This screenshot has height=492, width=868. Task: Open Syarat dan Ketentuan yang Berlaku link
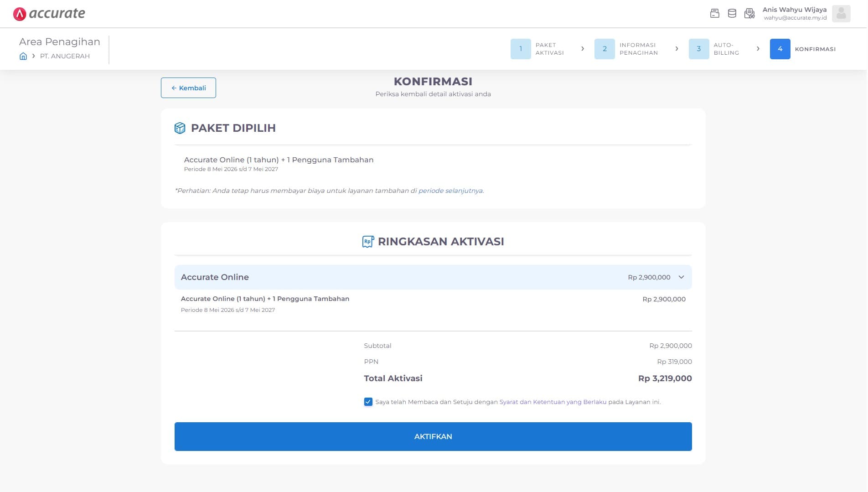(553, 402)
